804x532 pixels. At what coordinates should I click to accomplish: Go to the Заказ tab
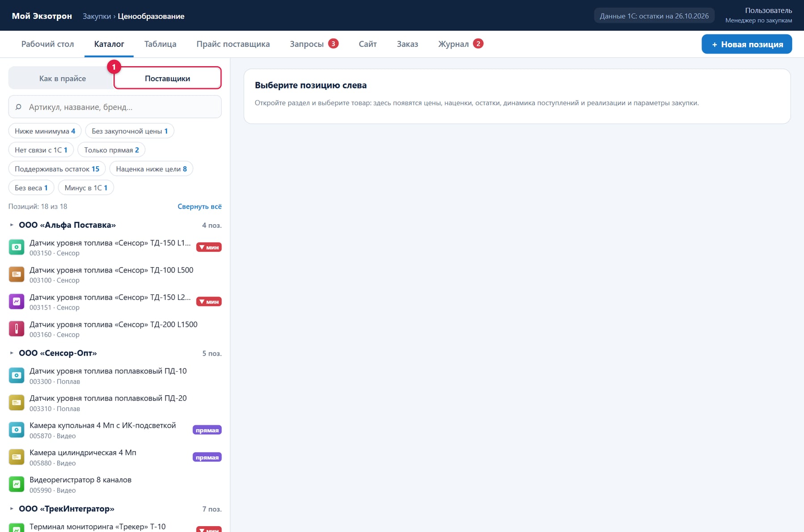(x=407, y=44)
